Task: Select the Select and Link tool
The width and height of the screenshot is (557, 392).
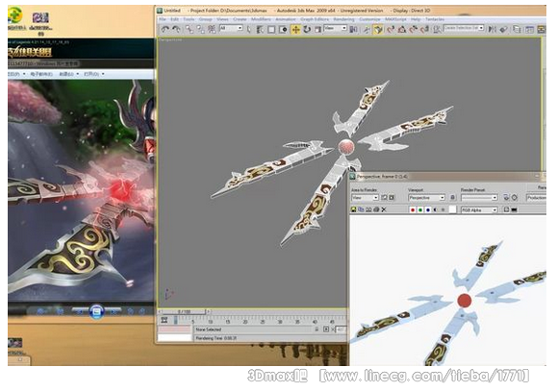Action: point(190,30)
